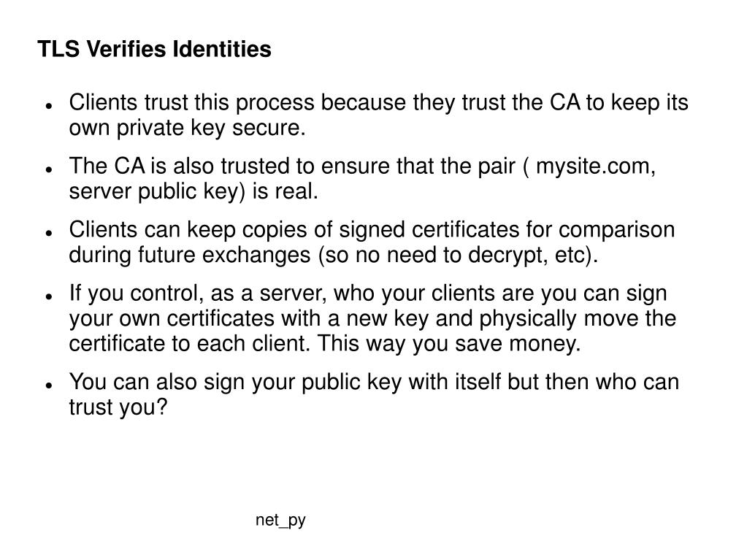Click 'This way you save money.' sentence

[449, 344]
